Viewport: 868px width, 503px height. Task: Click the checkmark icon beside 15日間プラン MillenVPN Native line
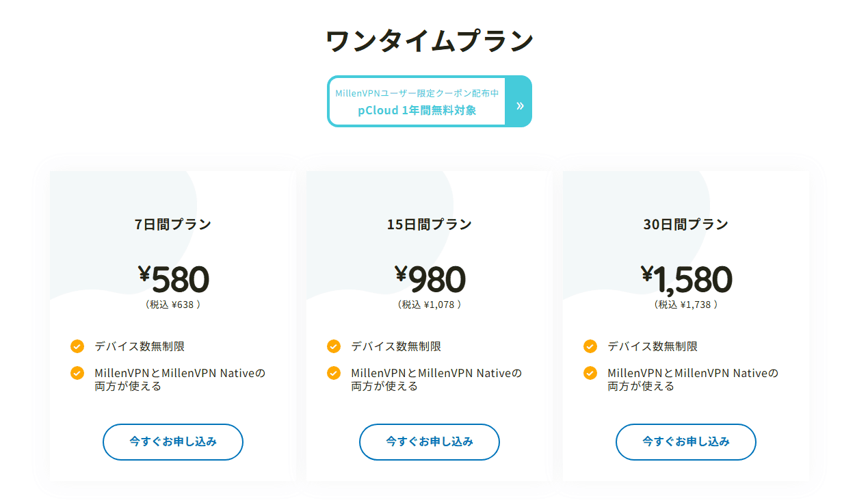[334, 373]
